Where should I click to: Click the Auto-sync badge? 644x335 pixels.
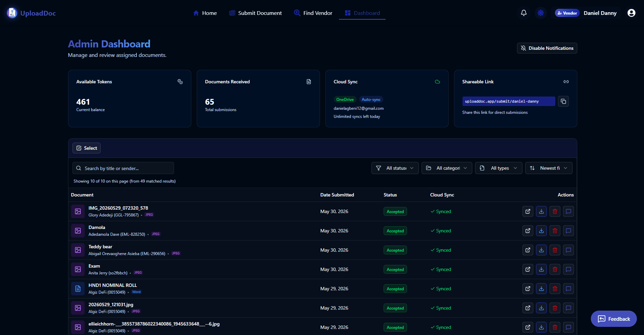point(371,100)
